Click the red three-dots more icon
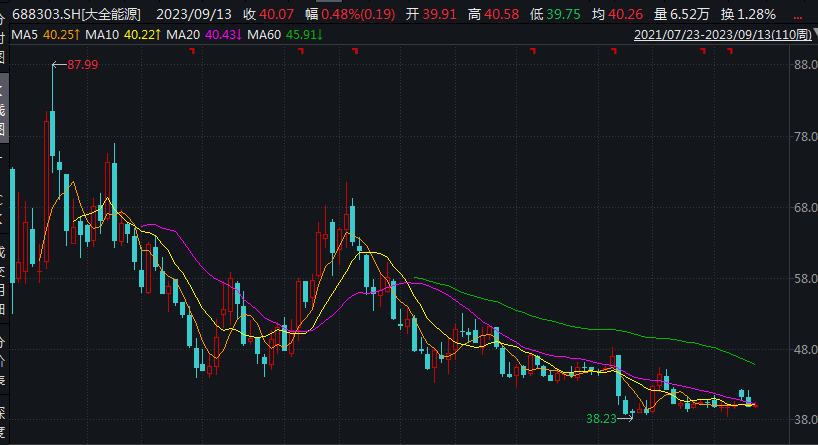 (797, 17)
